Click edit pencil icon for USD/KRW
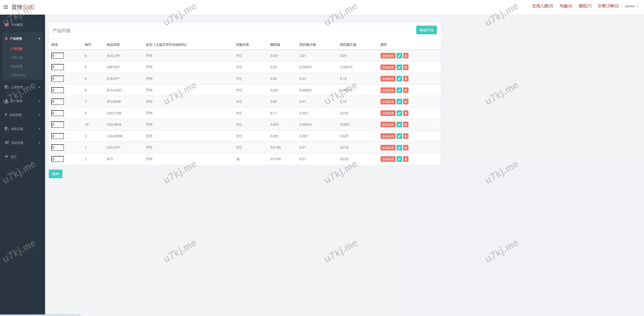Image resolution: width=644 pixels, height=316 pixels. click(399, 136)
